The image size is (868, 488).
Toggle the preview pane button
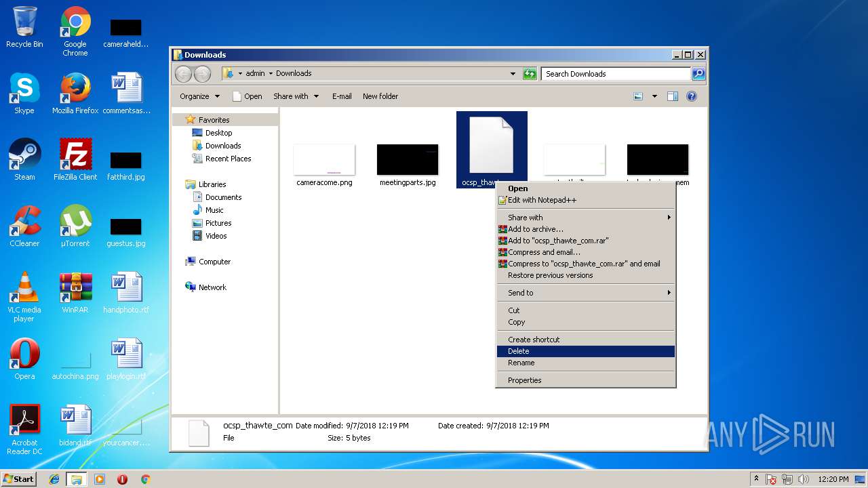click(673, 96)
